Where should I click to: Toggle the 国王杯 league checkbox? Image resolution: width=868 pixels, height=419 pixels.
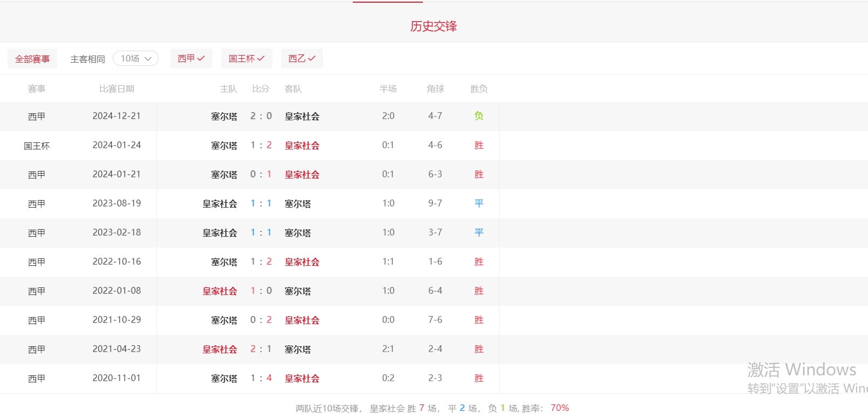247,58
